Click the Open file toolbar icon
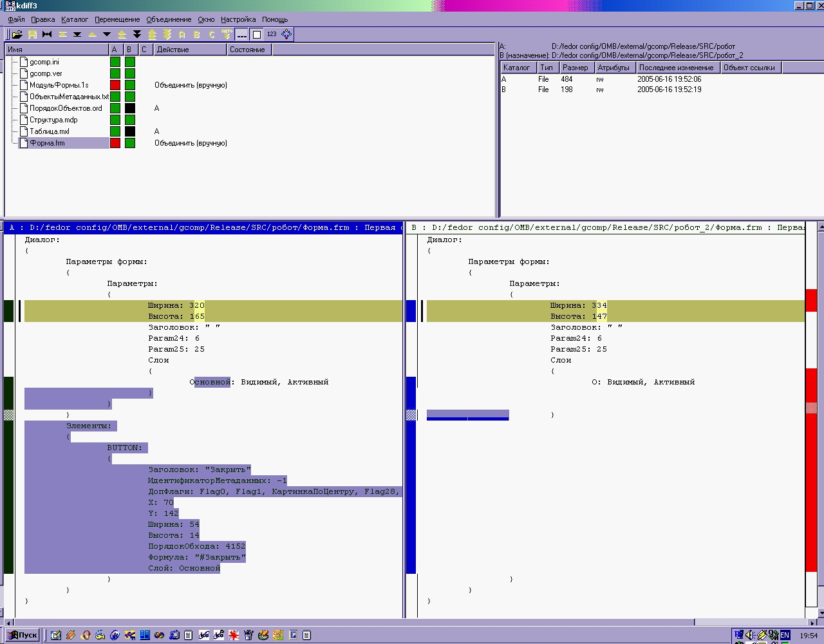This screenshot has width=824, height=644. point(17,34)
